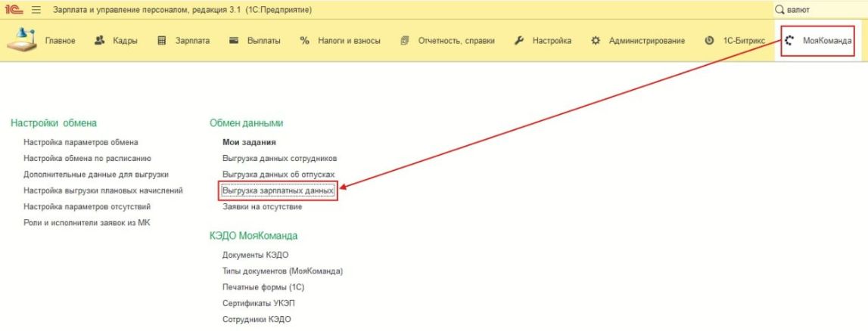
Task: Open Выгрузка данных сотрудников
Action: tap(279, 159)
